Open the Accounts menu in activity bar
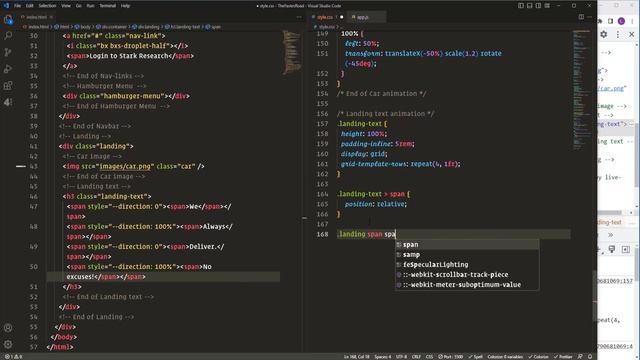 point(8,328)
